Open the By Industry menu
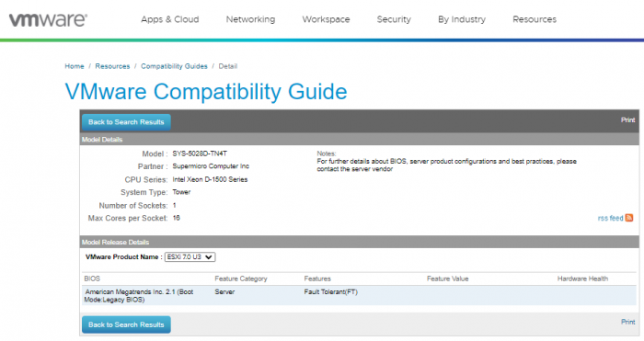Viewport: 644px width, 341px height. [462, 19]
